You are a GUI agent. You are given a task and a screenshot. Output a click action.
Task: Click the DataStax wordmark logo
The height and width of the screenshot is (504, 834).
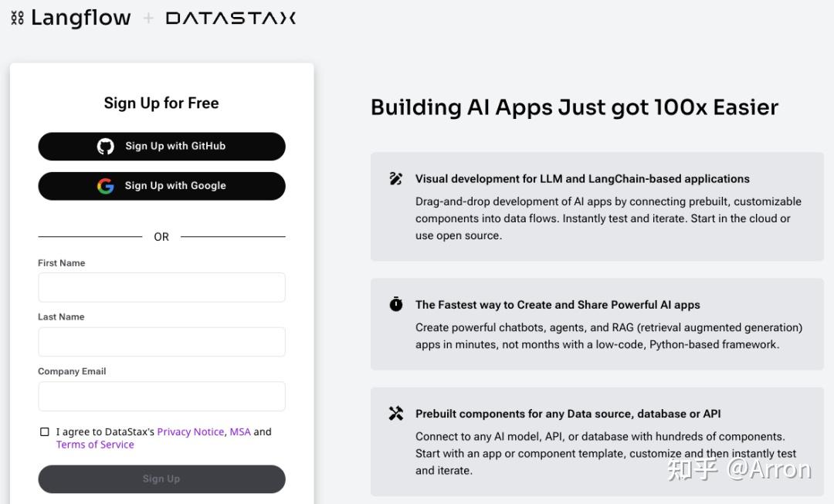tap(230, 18)
